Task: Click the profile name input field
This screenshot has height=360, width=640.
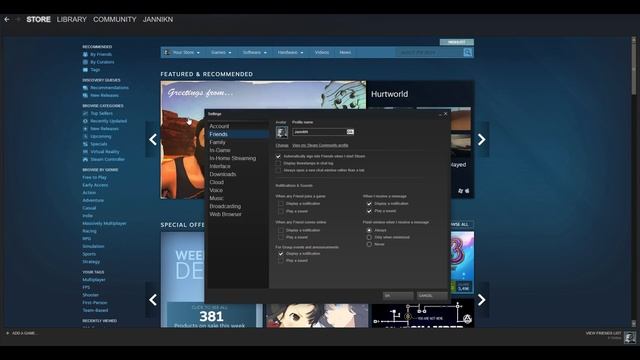Action: (x=319, y=132)
